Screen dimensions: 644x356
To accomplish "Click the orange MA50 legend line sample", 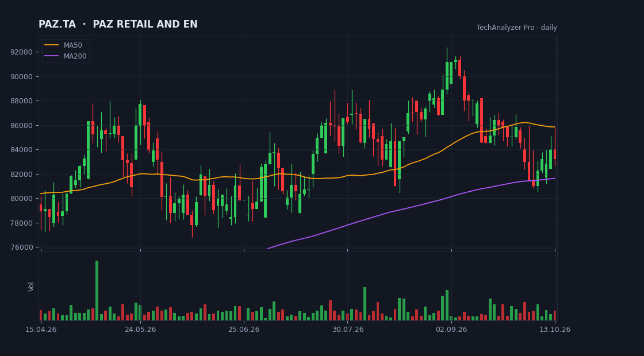I will point(51,45).
